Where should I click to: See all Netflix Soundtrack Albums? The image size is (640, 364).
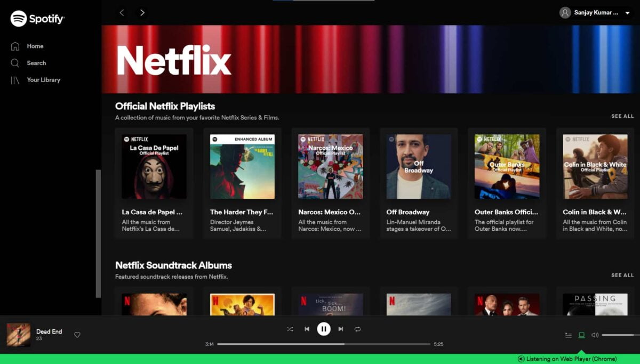click(x=622, y=276)
